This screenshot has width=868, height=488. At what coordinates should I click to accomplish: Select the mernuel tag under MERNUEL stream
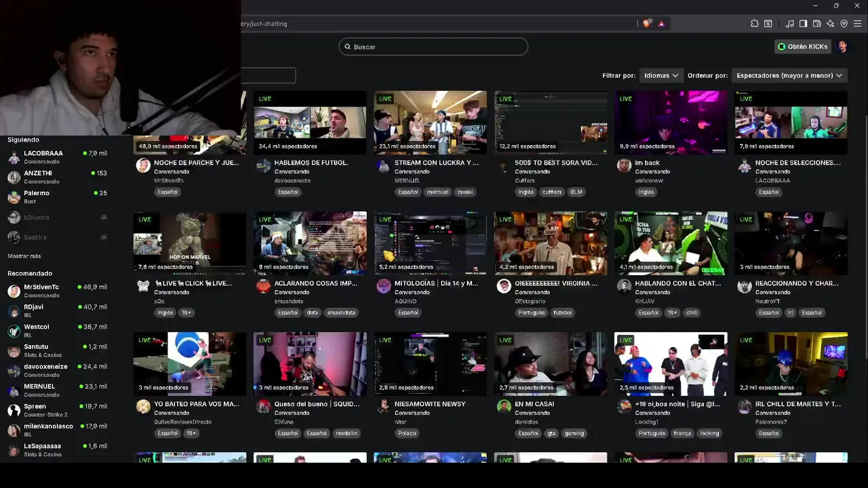click(x=437, y=192)
